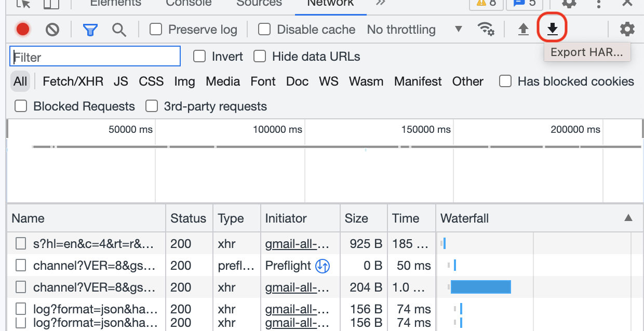Screen dimensions: 644x331
Task: Enable Preserve log checkbox
Action: (x=156, y=29)
